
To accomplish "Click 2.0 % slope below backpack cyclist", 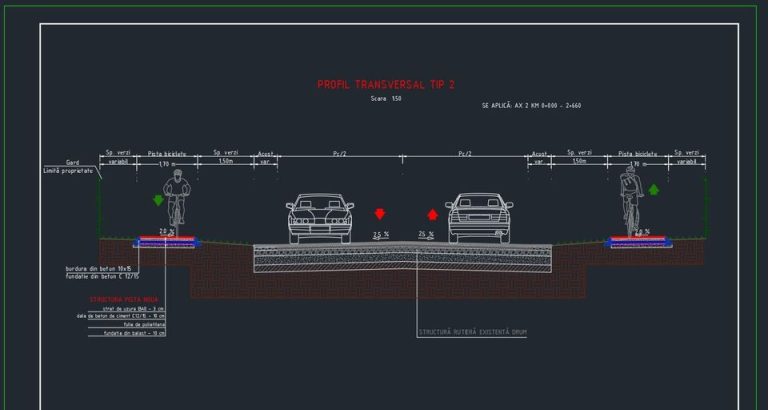I will [642, 232].
